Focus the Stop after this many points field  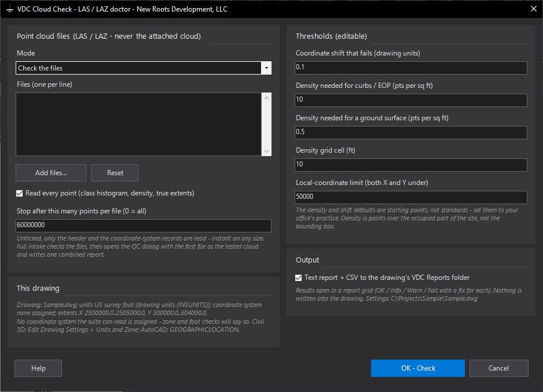click(144, 225)
